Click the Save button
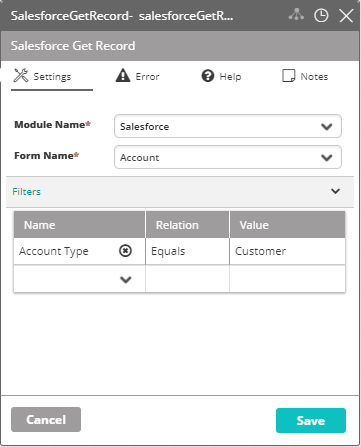 (311, 420)
